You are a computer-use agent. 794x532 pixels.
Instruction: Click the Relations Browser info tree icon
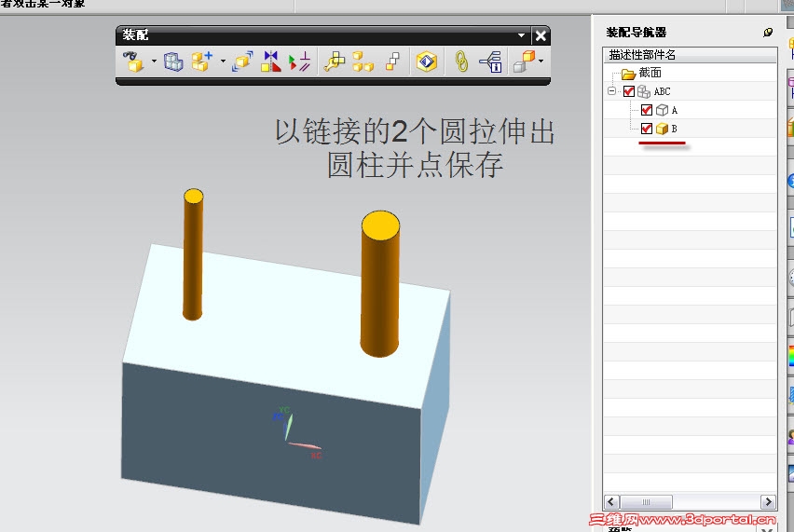pos(491,61)
